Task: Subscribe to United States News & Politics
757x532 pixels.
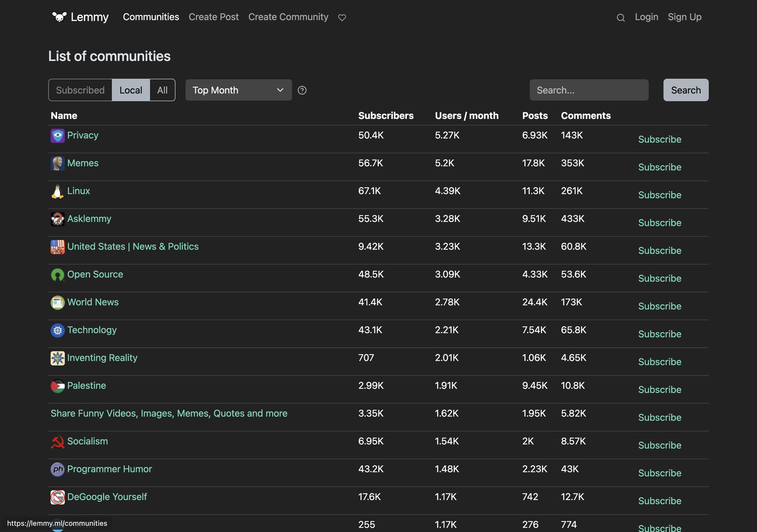Action: [660, 250]
